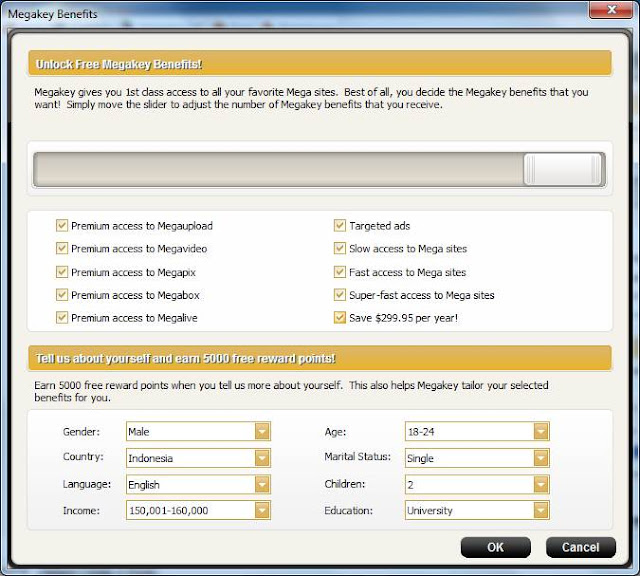
Task: Toggle the Targeted ads checkbox
Action: 340,225
